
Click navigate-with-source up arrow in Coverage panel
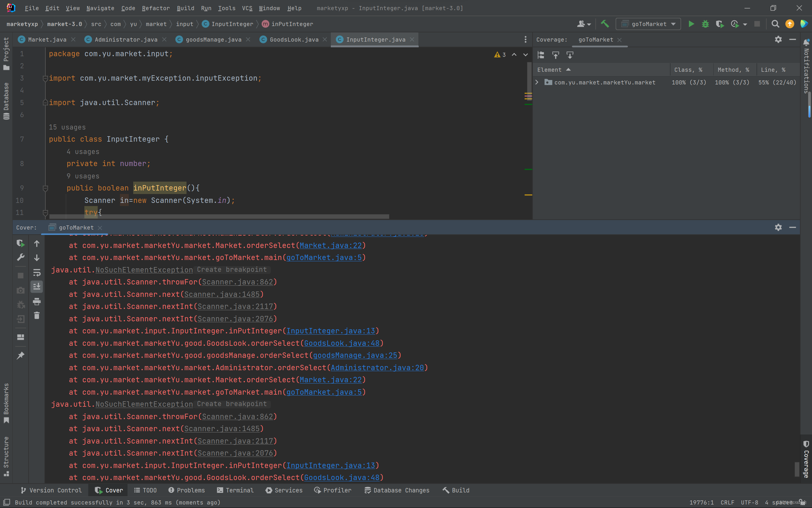[556, 55]
